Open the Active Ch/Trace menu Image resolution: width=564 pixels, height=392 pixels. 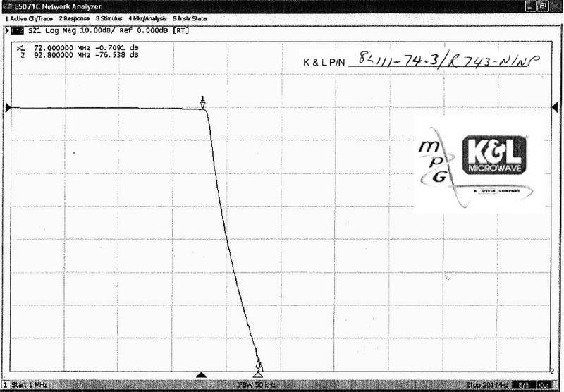29,18
